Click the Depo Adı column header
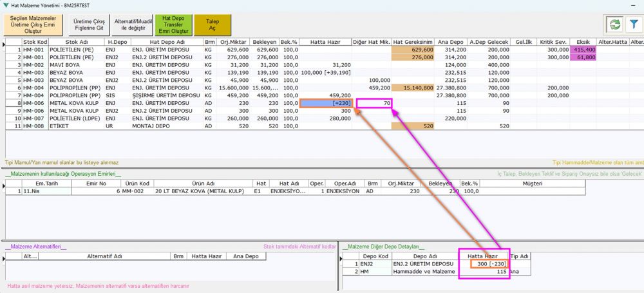The image size is (644, 293). (x=425, y=256)
